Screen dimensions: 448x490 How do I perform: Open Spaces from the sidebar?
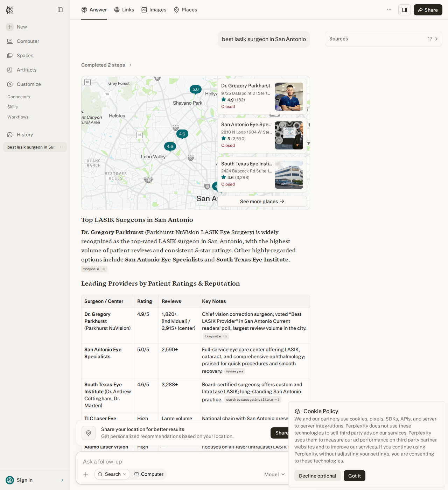pos(20,56)
